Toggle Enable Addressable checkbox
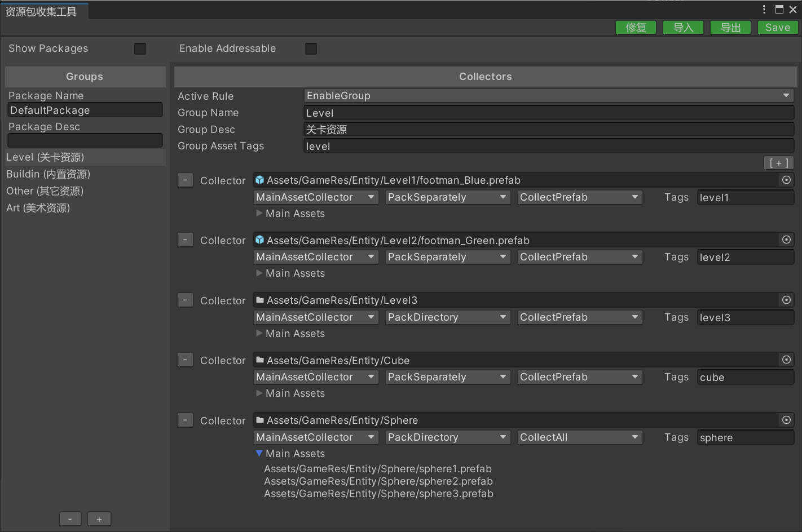 click(x=311, y=48)
